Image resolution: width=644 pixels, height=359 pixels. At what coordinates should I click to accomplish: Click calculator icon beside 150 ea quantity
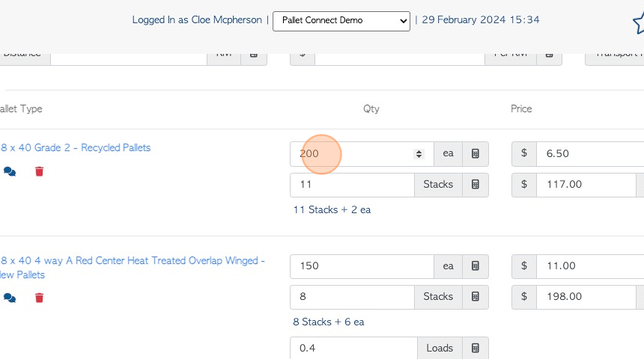[x=475, y=266]
